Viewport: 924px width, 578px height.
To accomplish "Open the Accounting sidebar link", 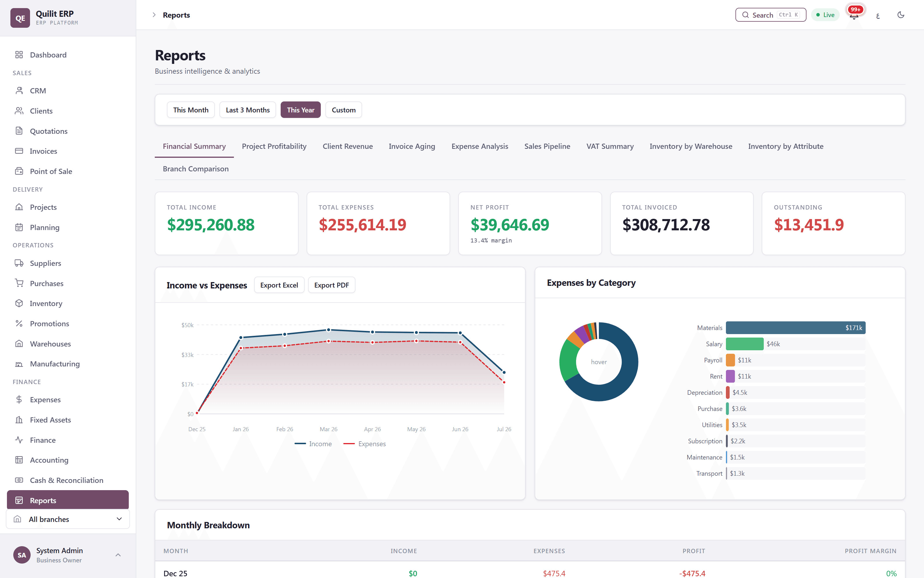I will (x=68, y=460).
